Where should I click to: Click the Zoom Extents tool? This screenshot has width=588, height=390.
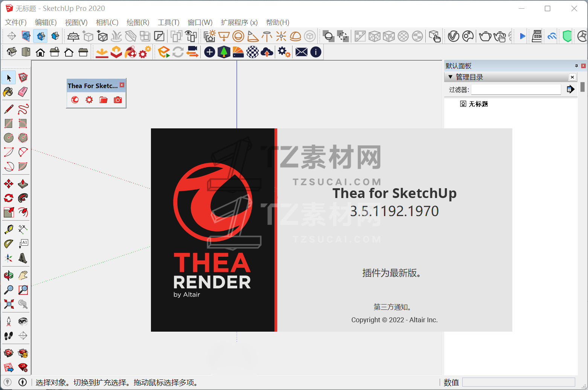tap(8, 304)
